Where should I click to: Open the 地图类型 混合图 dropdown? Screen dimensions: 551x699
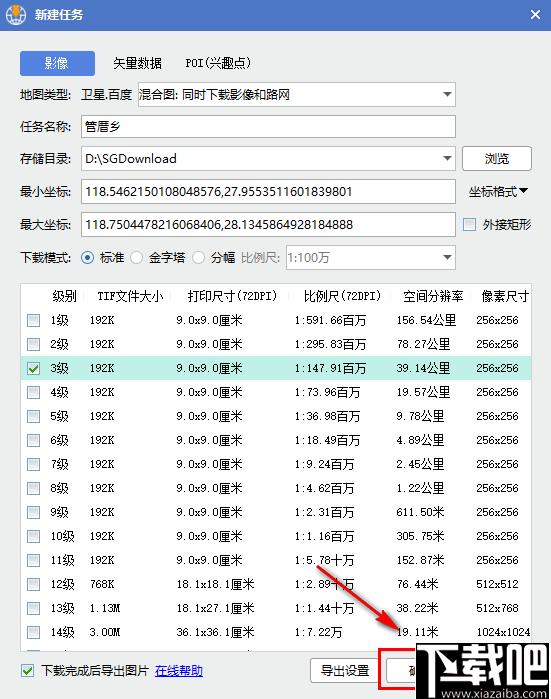[296, 95]
